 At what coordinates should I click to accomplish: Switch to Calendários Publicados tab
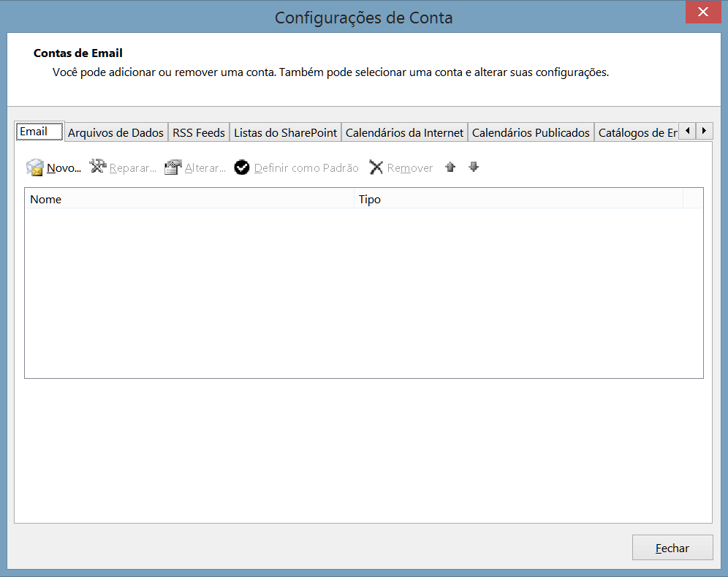(531, 133)
